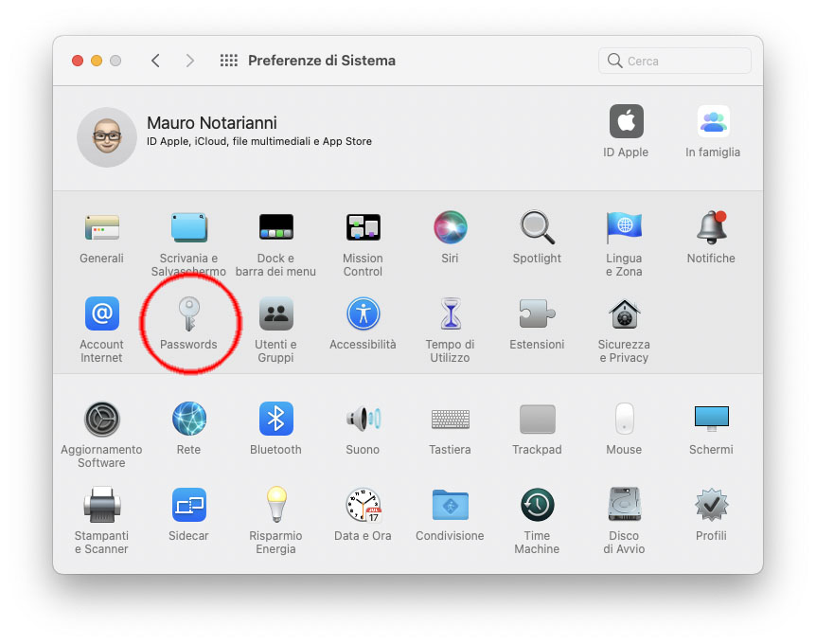
Task: Select the Siri preferences icon
Action: pos(450,227)
